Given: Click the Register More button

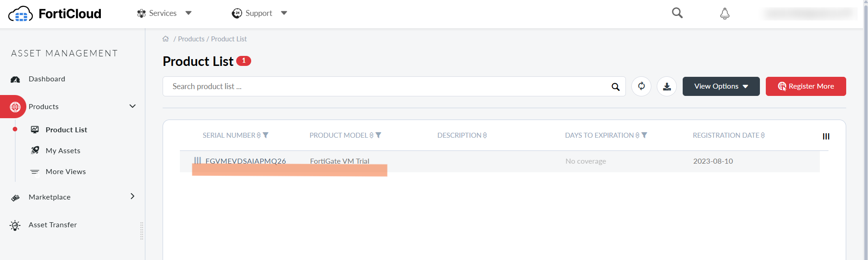Looking at the screenshot, I should pyautogui.click(x=806, y=86).
